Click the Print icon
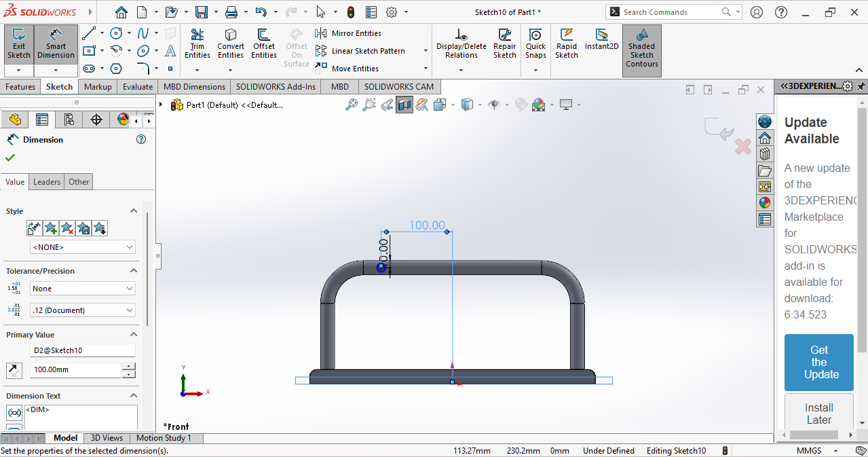The image size is (868, 457). 231,12
